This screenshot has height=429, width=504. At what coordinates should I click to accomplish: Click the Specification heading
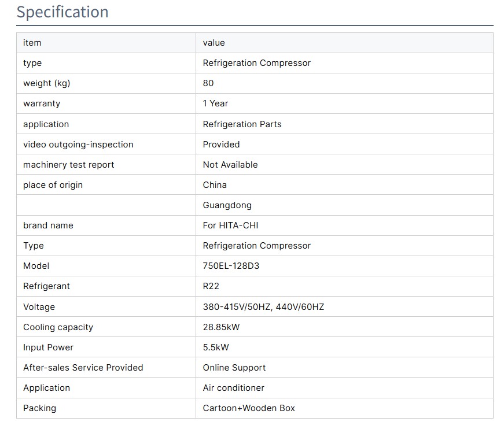(x=62, y=12)
